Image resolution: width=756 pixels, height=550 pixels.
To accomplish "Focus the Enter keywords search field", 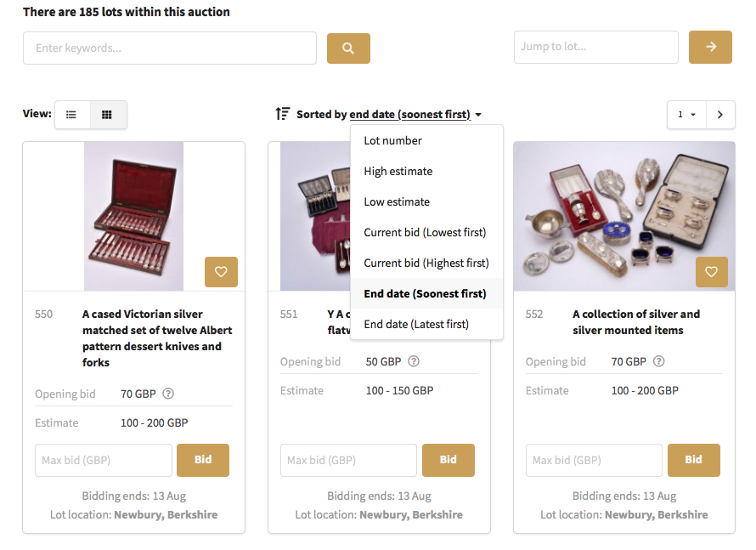I will [170, 48].
